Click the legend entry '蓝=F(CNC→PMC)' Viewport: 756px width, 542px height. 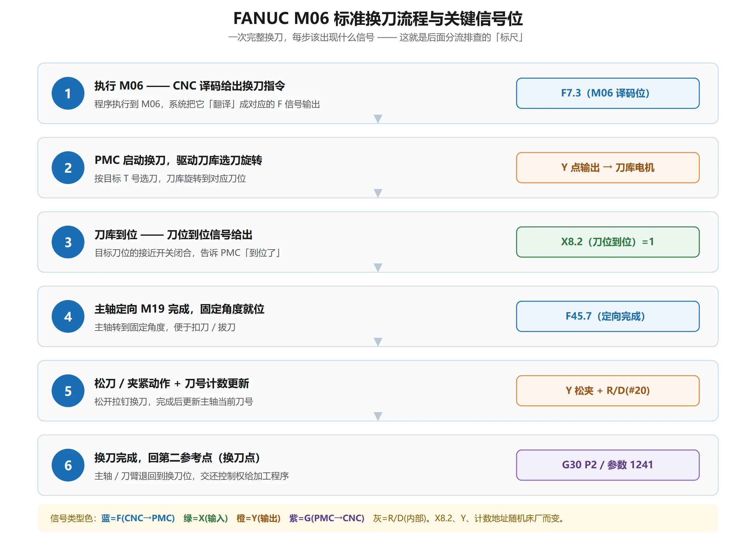(x=138, y=518)
